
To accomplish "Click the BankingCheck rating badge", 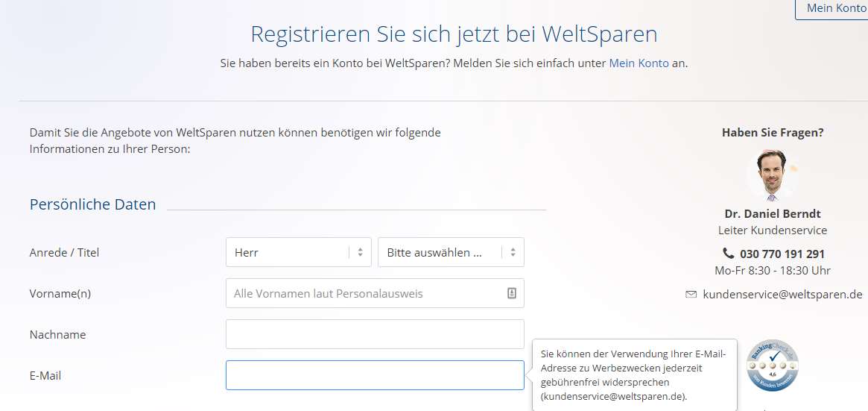I will point(772,366).
